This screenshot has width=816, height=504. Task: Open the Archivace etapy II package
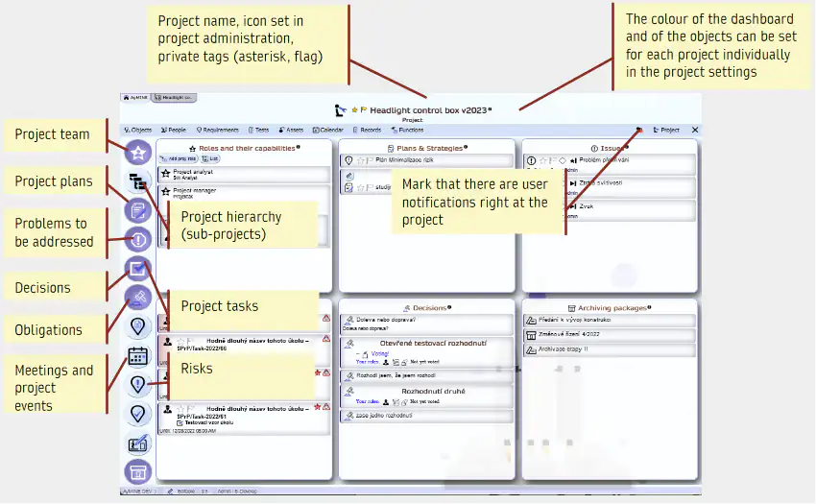coord(610,349)
